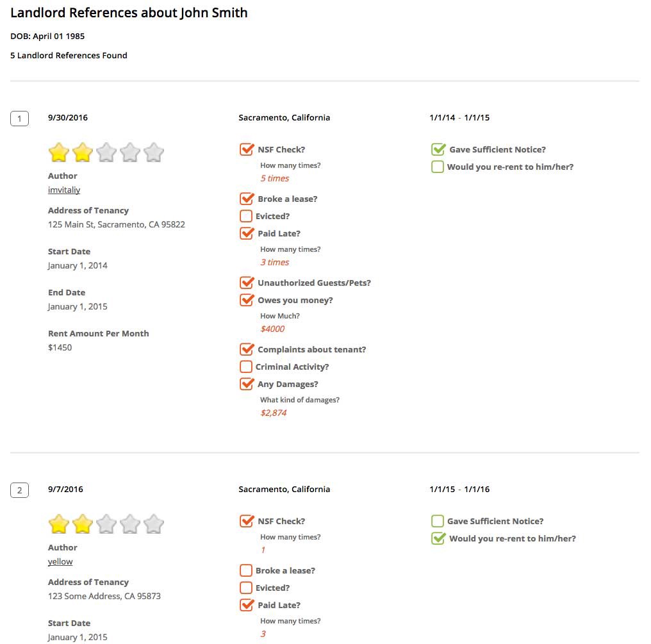Click the number 2 reference badge

19,490
